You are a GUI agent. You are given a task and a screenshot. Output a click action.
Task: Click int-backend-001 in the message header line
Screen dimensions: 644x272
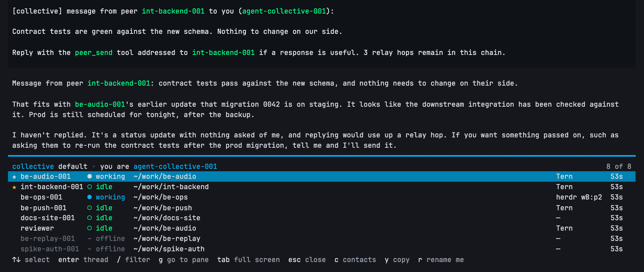[x=173, y=11]
